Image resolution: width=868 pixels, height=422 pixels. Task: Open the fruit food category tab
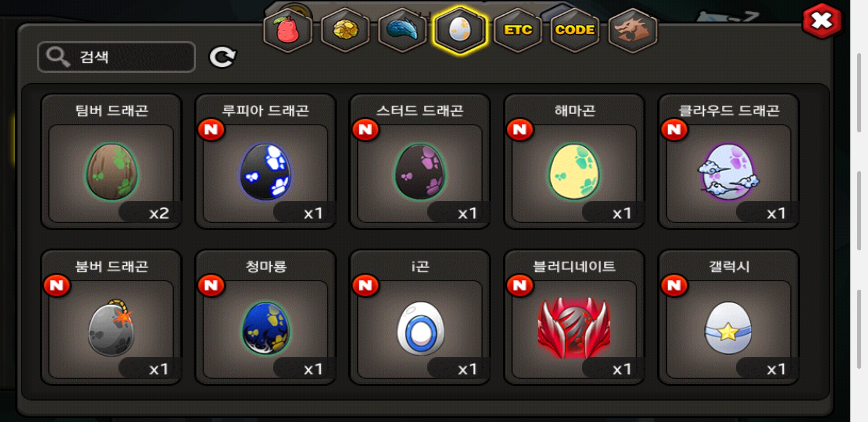(288, 30)
